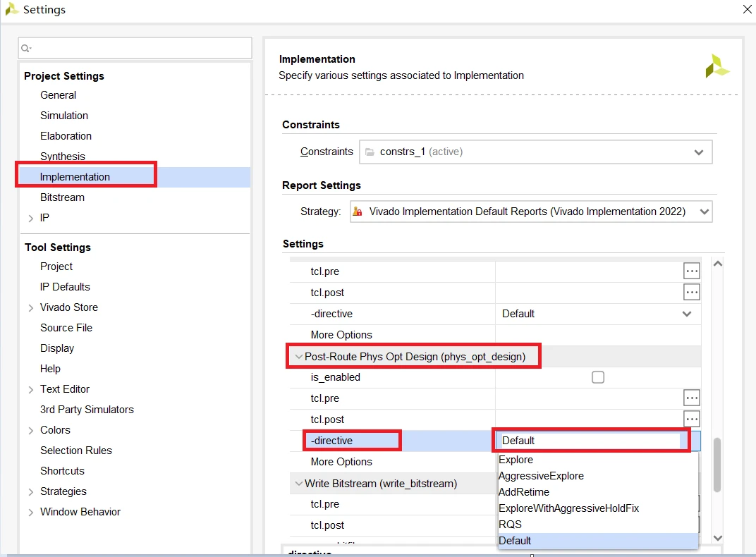The image size is (756, 557).
Task: Click the settings list scroll-up arrow
Action: point(717,264)
